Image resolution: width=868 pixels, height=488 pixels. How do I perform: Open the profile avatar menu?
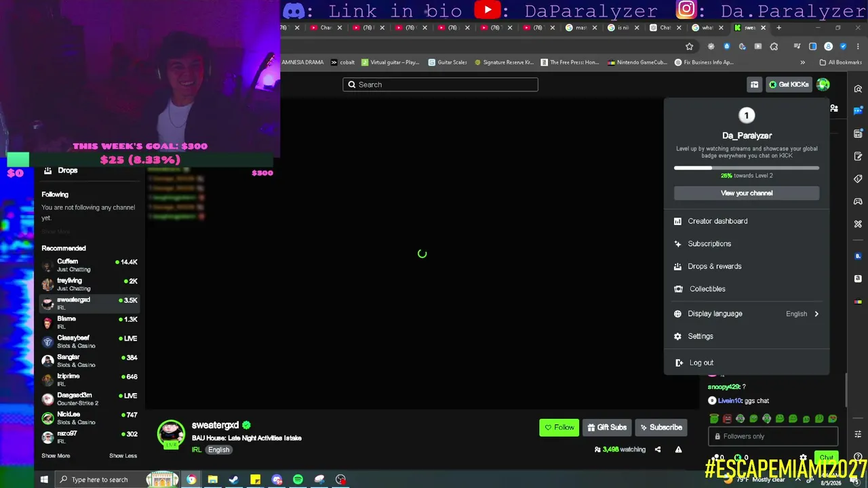point(823,85)
